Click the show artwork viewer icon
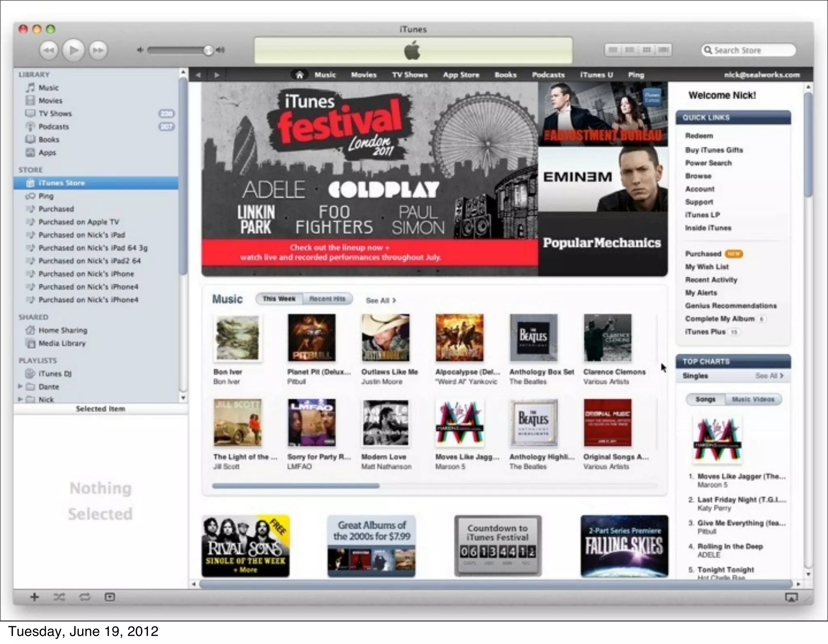This screenshot has height=644, width=828. tap(110, 597)
